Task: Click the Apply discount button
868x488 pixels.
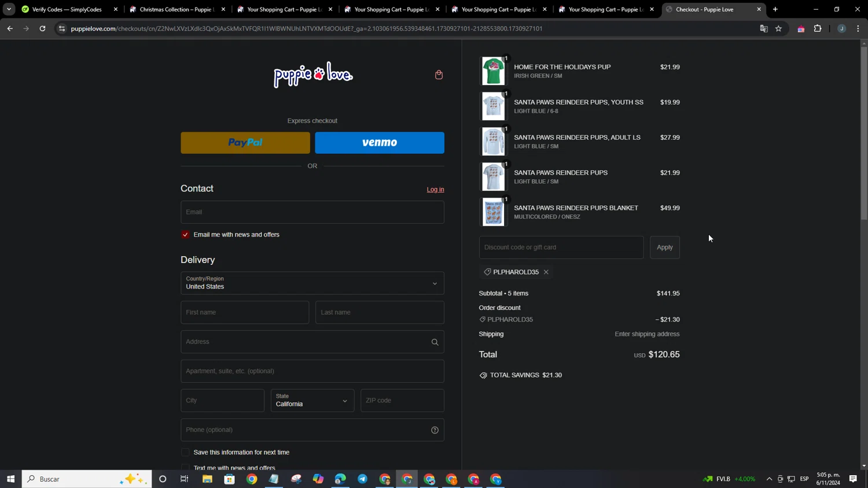Action: coord(665,247)
